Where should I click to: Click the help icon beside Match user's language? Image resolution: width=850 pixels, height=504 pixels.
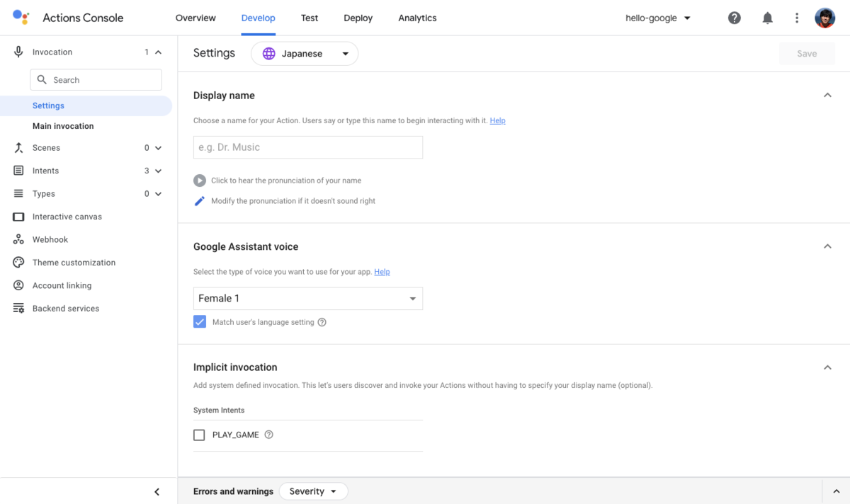[322, 322]
